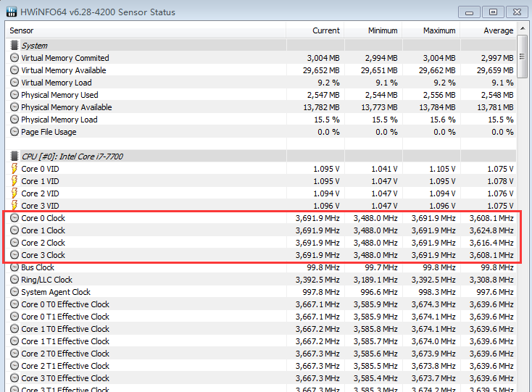Select the System group row label
This screenshot has width=532, height=392.
pos(34,46)
